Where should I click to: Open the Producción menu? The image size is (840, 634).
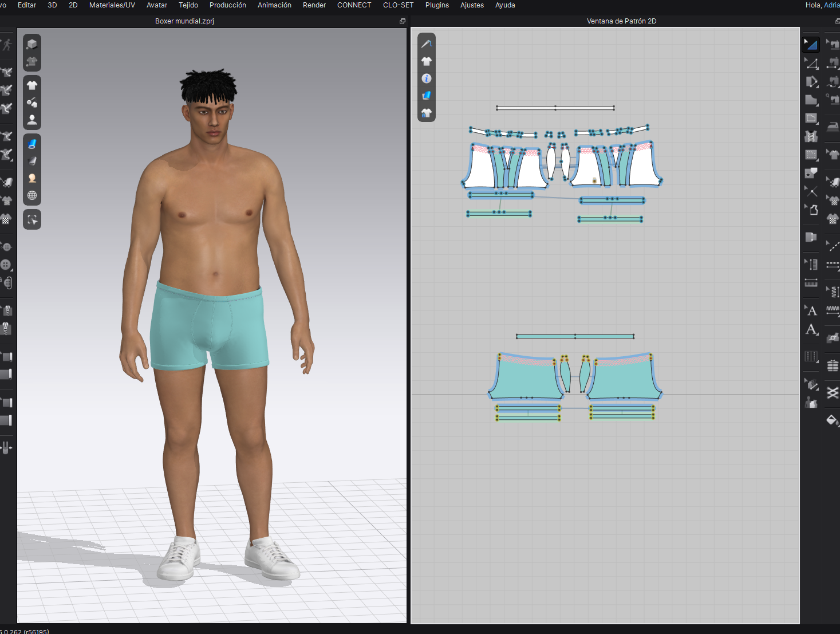point(228,5)
